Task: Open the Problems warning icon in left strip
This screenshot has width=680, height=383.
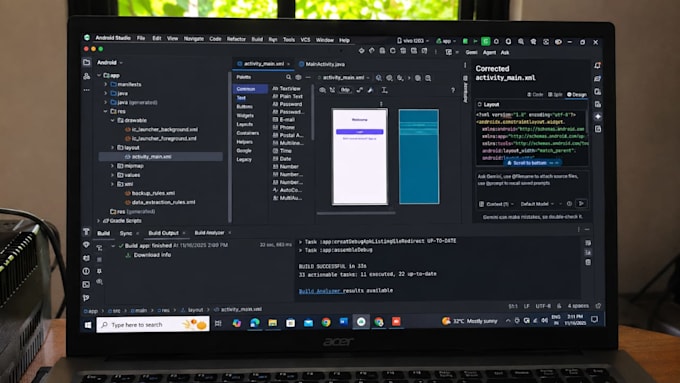Action: pos(86,271)
